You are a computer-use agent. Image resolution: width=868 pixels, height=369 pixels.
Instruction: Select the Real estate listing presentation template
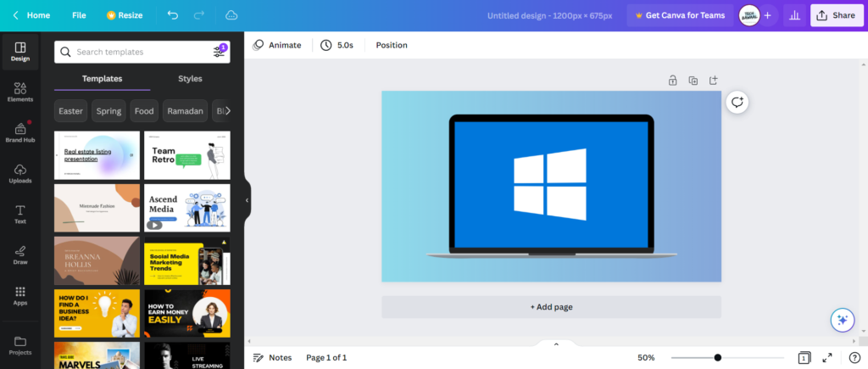(x=97, y=156)
